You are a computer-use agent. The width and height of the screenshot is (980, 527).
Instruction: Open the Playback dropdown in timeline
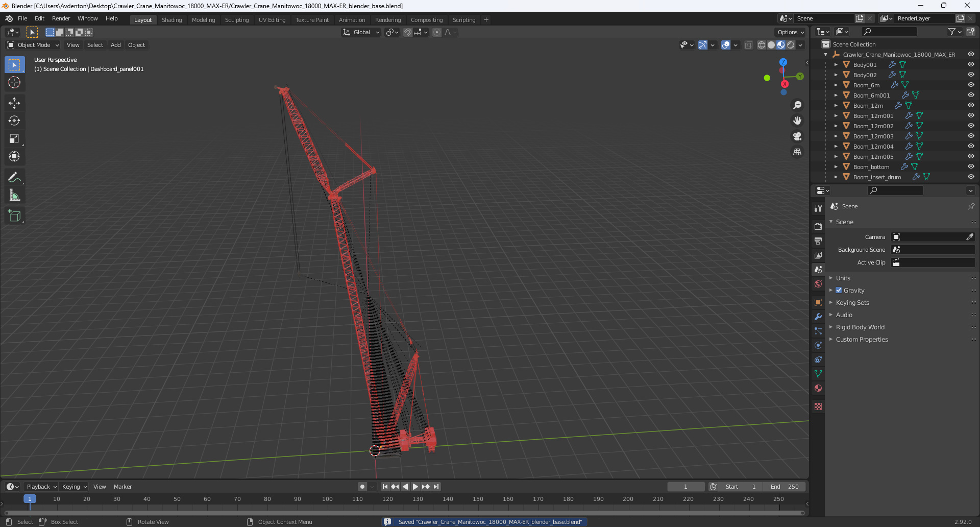click(x=41, y=487)
